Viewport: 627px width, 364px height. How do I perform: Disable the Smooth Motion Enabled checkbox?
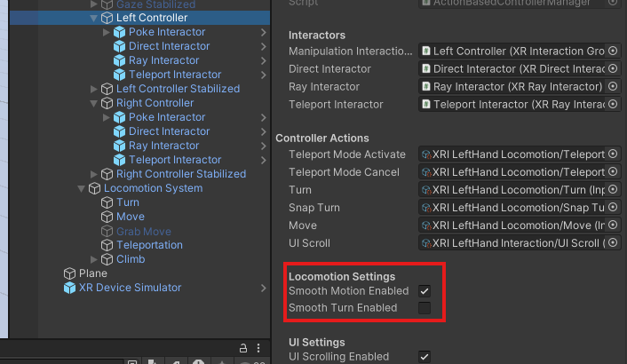(425, 291)
